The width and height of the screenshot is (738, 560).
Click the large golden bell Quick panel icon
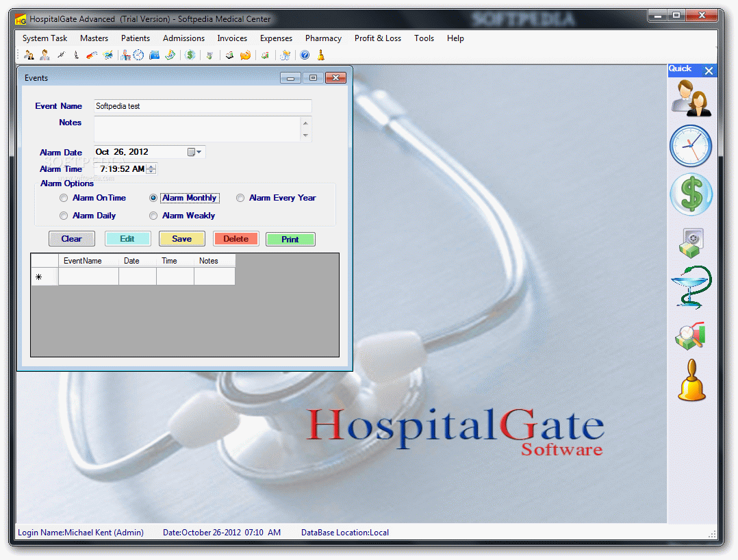691,380
